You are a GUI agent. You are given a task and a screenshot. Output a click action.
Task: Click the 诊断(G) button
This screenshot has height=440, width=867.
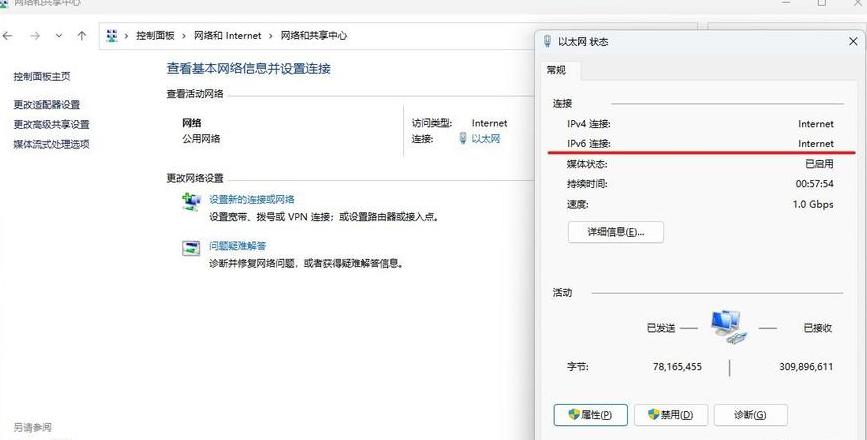(750, 415)
